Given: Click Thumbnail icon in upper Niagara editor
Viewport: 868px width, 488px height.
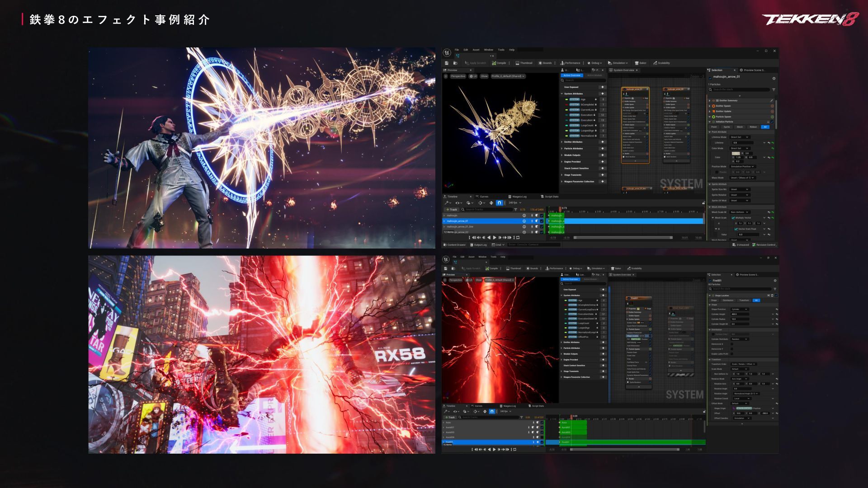Looking at the screenshot, I should [x=517, y=63].
